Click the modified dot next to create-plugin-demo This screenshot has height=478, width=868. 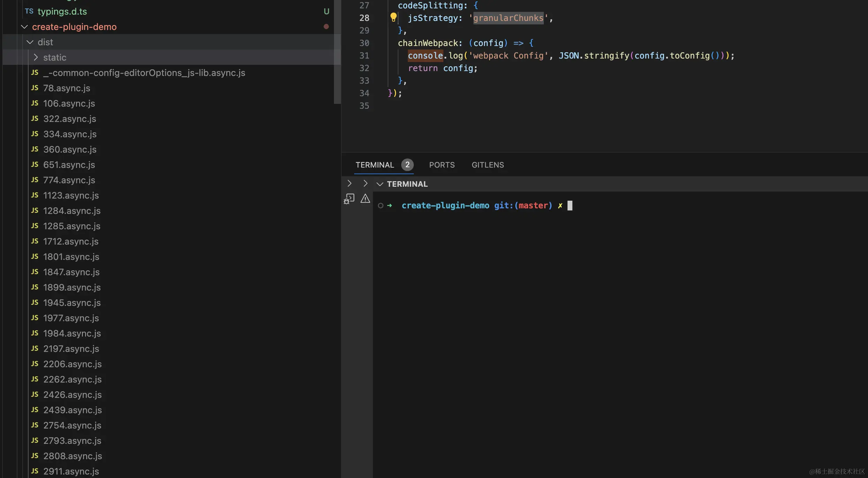point(326,26)
